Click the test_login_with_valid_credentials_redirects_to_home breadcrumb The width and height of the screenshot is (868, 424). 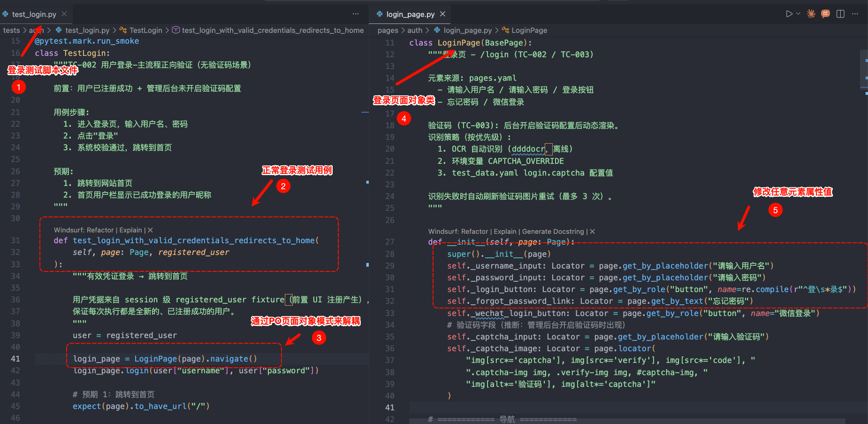tap(273, 30)
